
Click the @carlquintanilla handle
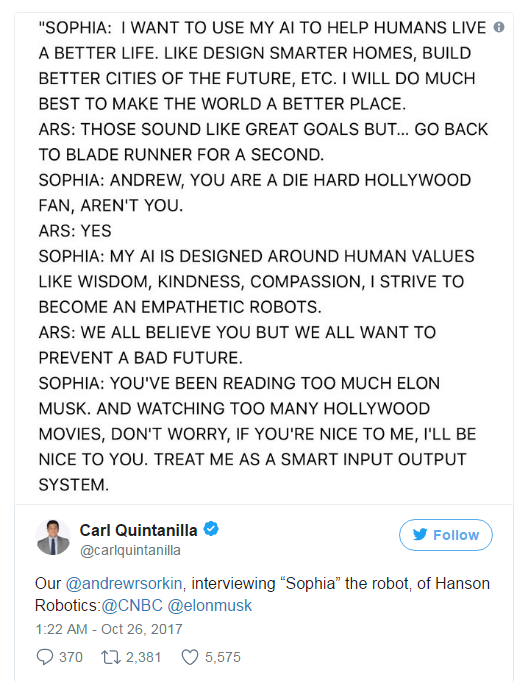pos(130,550)
